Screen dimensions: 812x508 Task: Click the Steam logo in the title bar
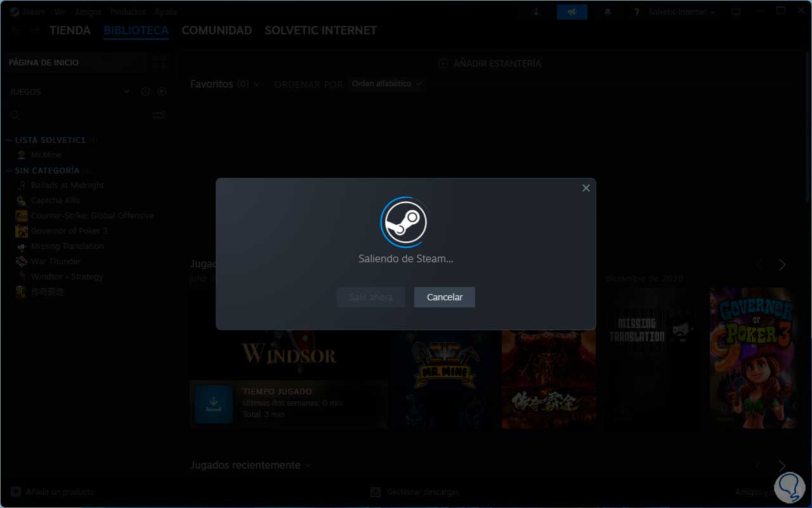click(x=14, y=12)
